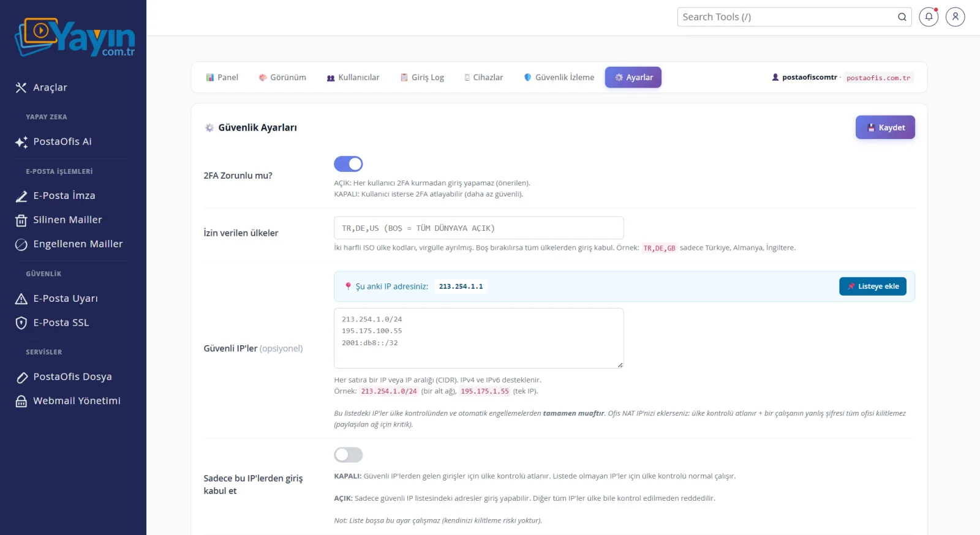Click the PostaOfis AI sparkle icon
980x535 pixels.
(21, 142)
